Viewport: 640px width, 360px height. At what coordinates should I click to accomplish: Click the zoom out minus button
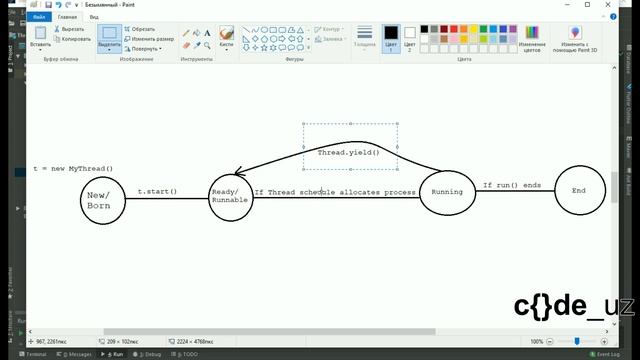[550, 341]
